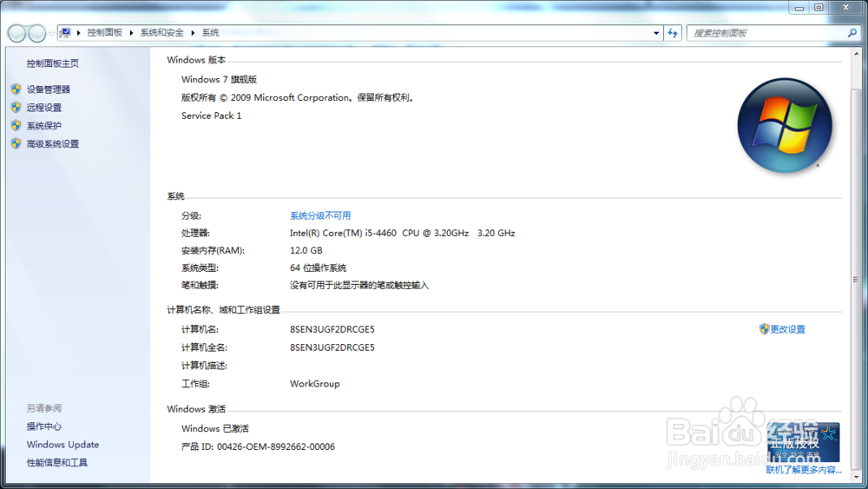The width and height of the screenshot is (868, 489).
Task: Open 控制面板主页 link
Action: pos(53,63)
